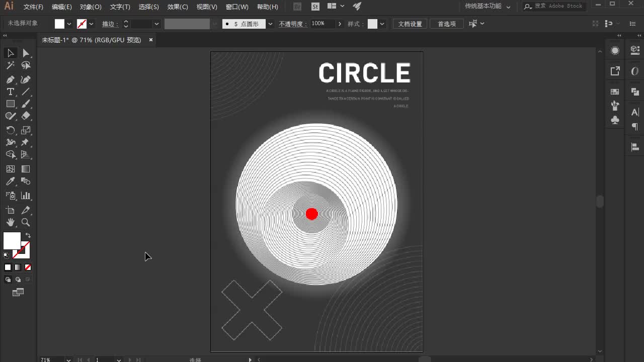The height and width of the screenshot is (362, 644).
Task: Choose the Lasso tool
Action: pos(26,65)
